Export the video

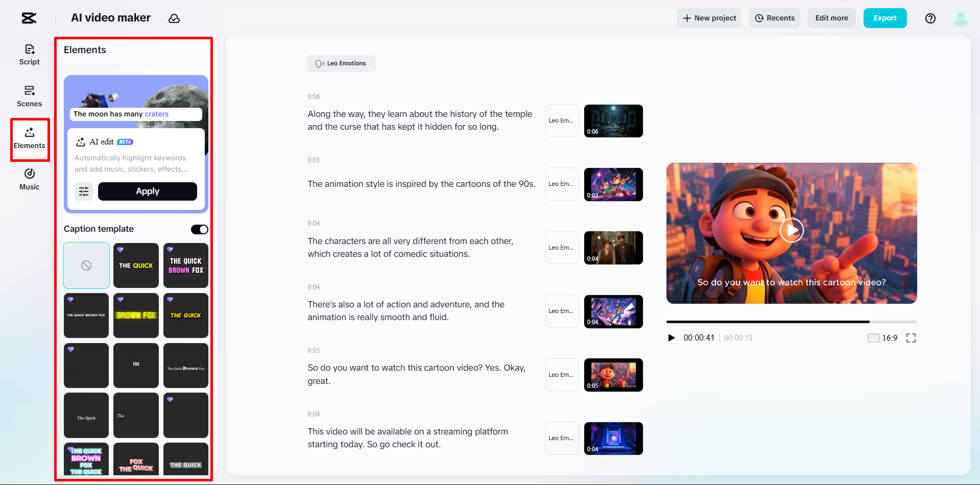[x=885, y=18]
